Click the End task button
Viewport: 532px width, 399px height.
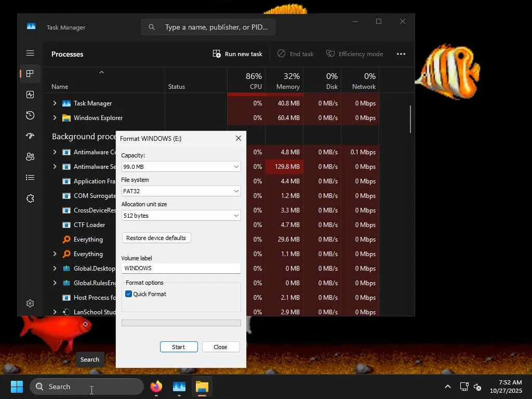coord(295,54)
